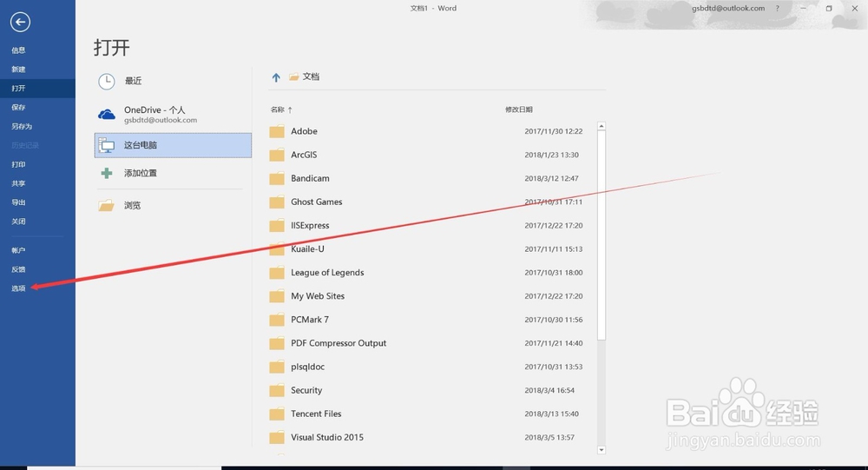Click the Tencent Files folder icon
The image size is (868, 470).
277,414
